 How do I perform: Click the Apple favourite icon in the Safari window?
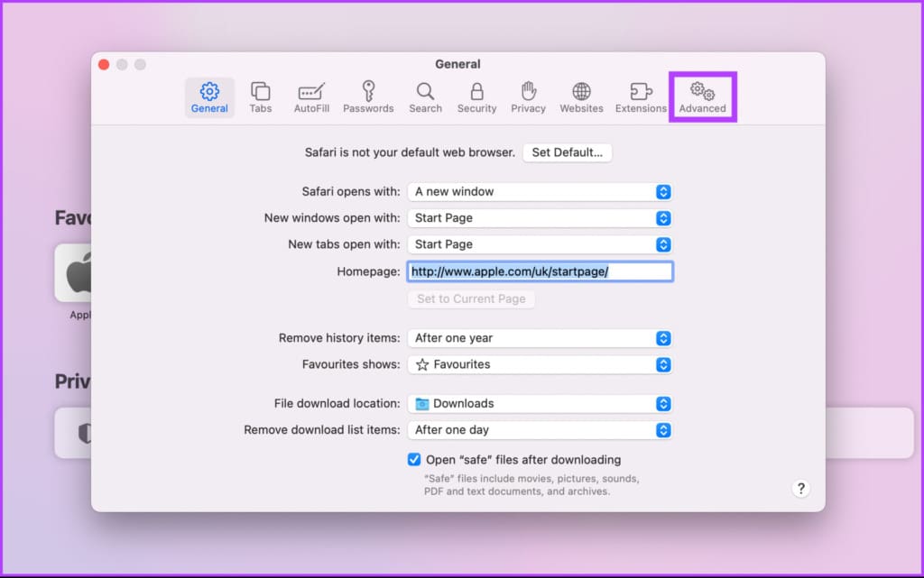pyautogui.click(x=74, y=273)
